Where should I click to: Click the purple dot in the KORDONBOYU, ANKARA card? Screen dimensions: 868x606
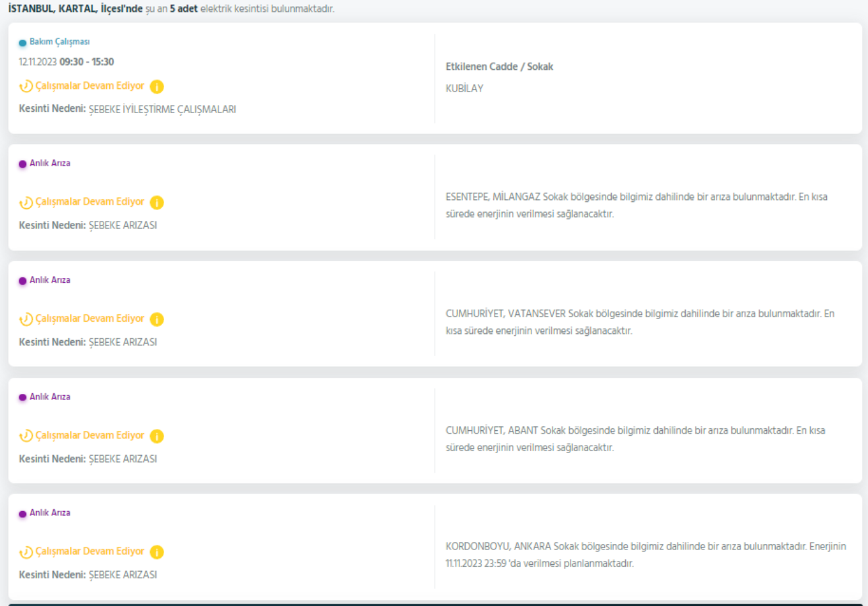(x=23, y=514)
